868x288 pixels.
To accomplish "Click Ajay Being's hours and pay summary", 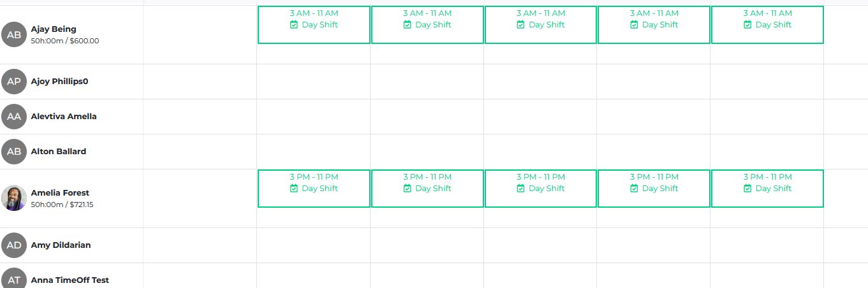I will tap(65, 41).
